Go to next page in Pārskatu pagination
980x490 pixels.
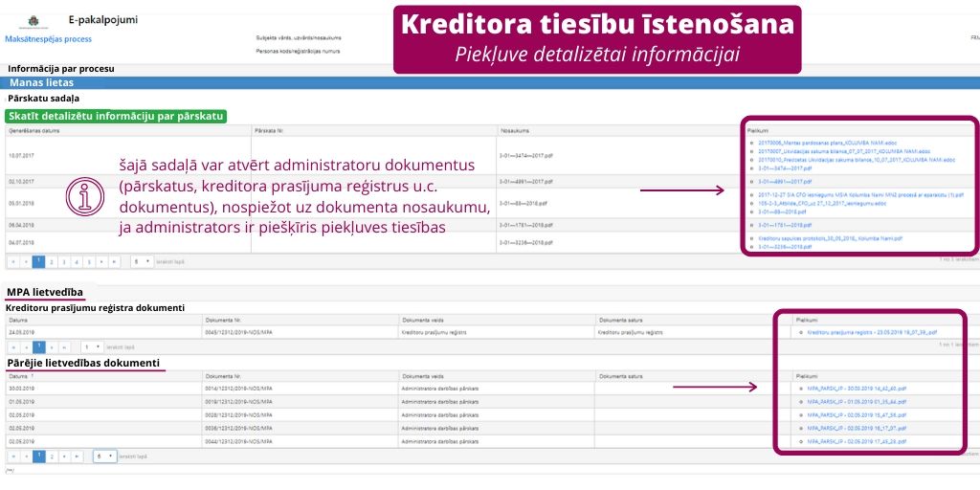click(102, 260)
